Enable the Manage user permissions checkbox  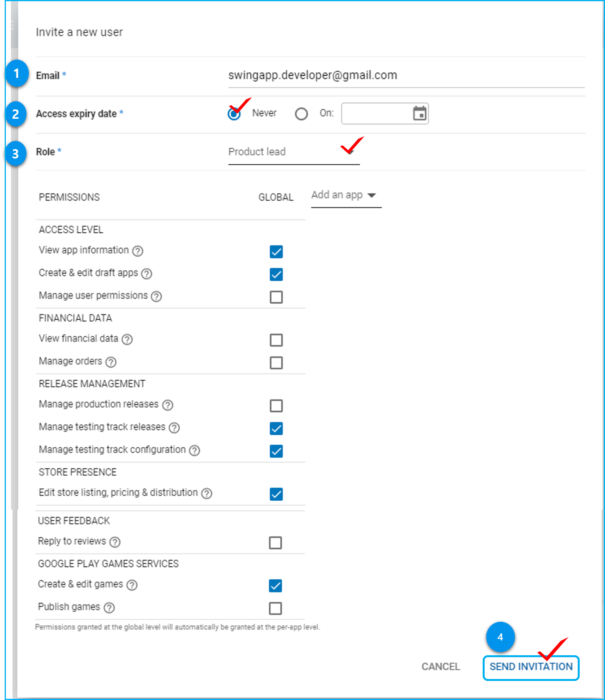276,297
